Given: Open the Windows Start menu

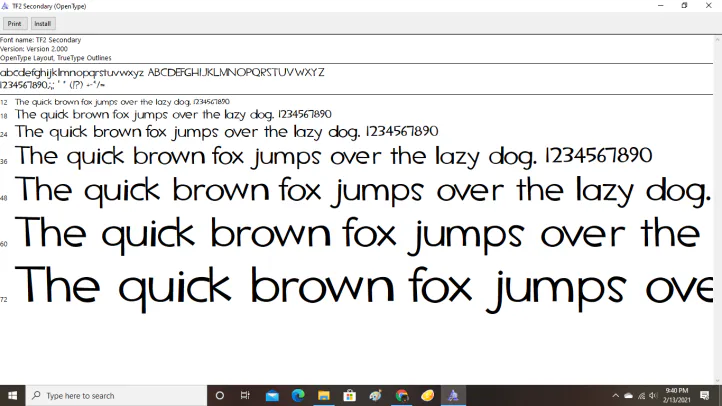Looking at the screenshot, I should click(x=12, y=395).
